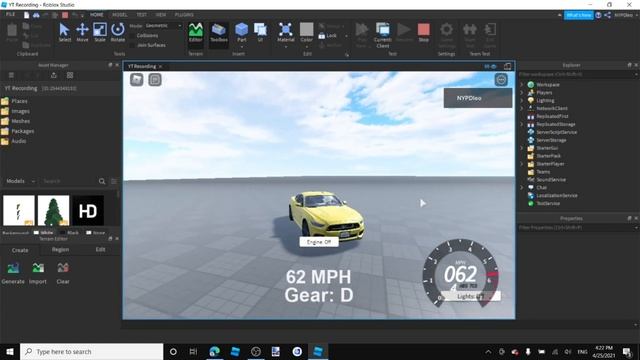Expand the Players tree node
The image size is (640, 360).
coord(522,93)
